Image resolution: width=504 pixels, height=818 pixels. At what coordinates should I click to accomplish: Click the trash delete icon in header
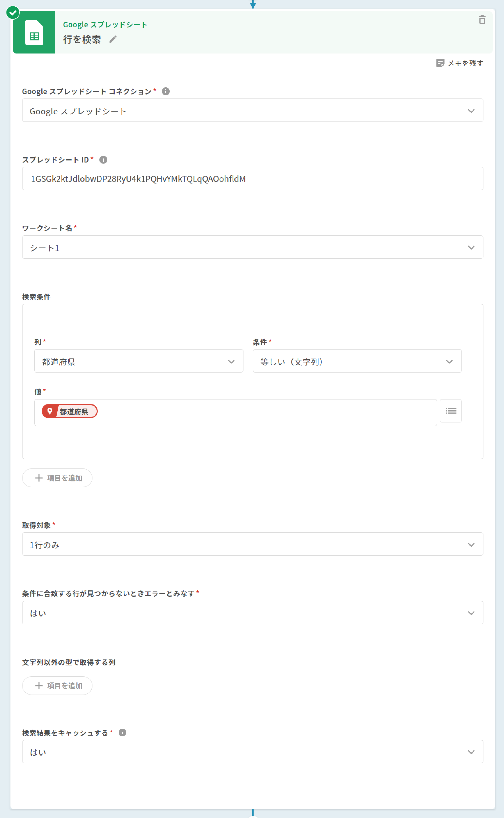point(482,20)
